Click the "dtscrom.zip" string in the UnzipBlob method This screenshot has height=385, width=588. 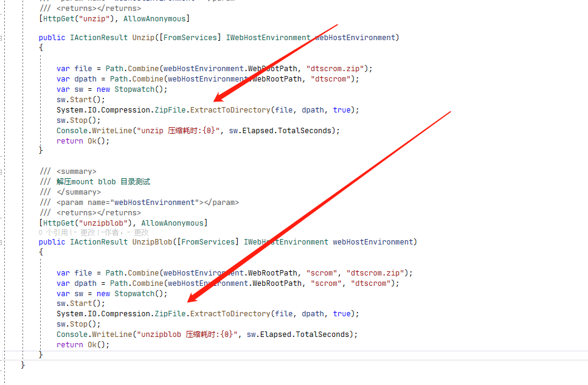[375, 273]
